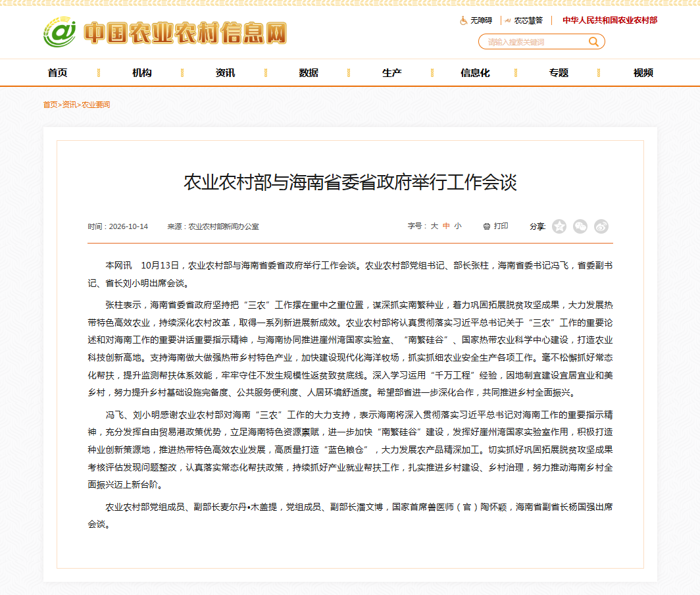Click the site logo 中国农业农村信息网
This screenshot has width=700, height=595.
tap(165, 32)
